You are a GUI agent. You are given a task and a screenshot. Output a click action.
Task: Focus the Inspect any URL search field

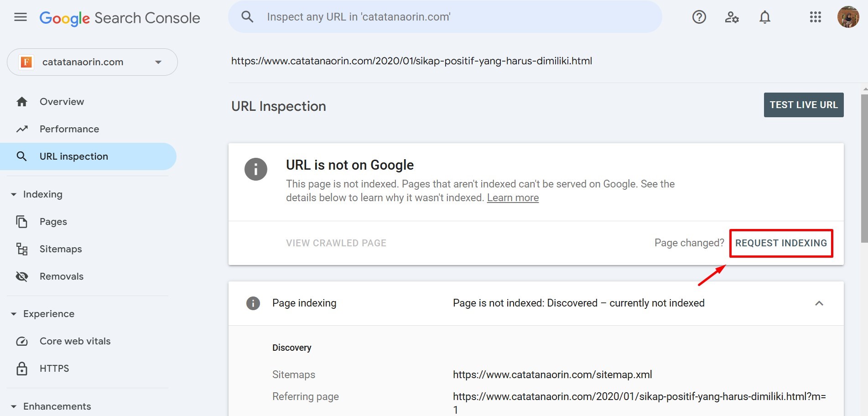pyautogui.click(x=445, y=17)
